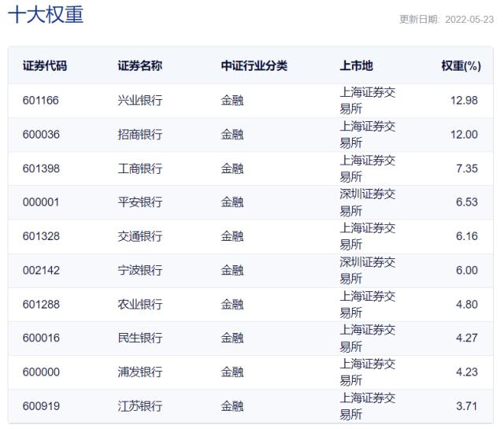Viewport: 504px width, 429px height.
Task: Select 民生银行 name cell
Action: [x=140, y=338]
